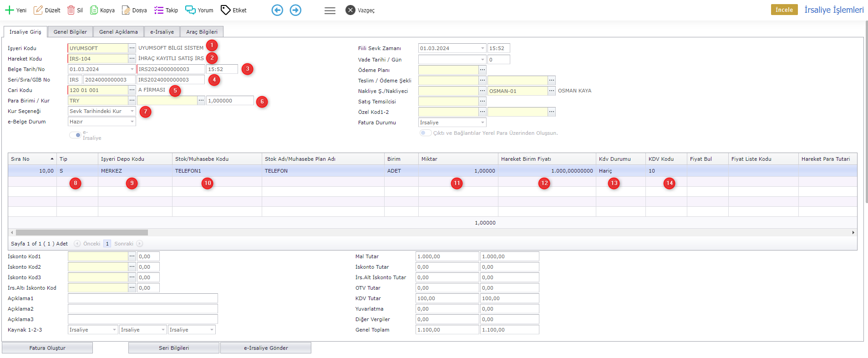Open the Kur Seçeneği dropdown
This screenshot has height=358, width=868.
pyautogui.click(x=132, y=111)
